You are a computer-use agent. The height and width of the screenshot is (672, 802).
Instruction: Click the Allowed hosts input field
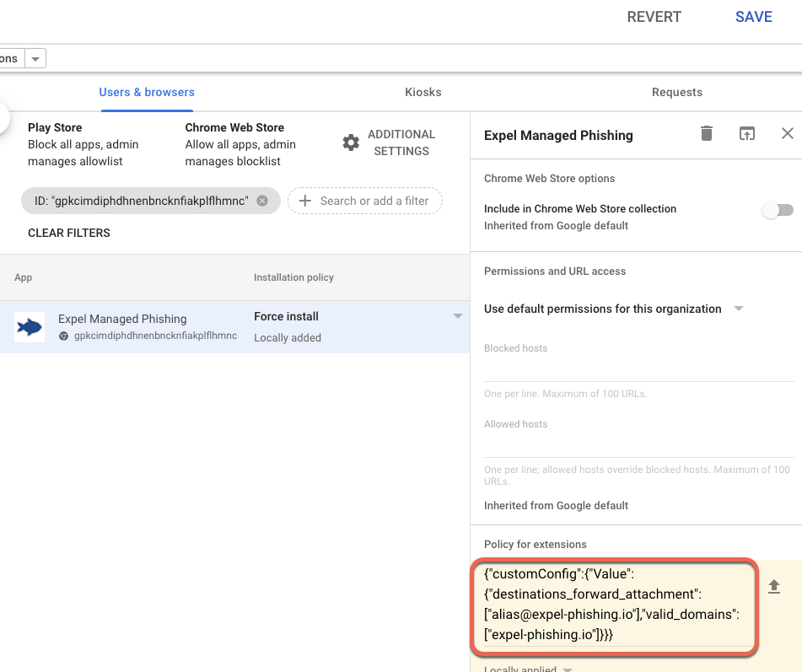639,445
